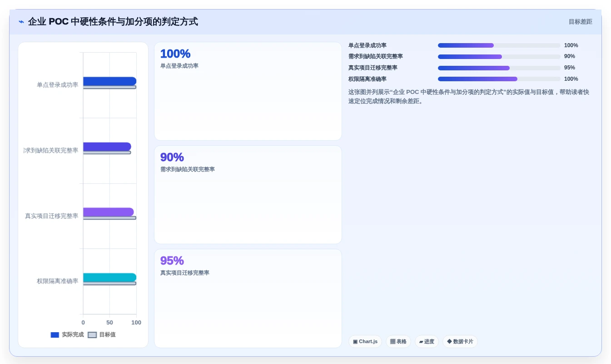Viewport: 611px width, 364px height.
Task: Select the 进度 tag chip
Action: (x=427, y=341)
